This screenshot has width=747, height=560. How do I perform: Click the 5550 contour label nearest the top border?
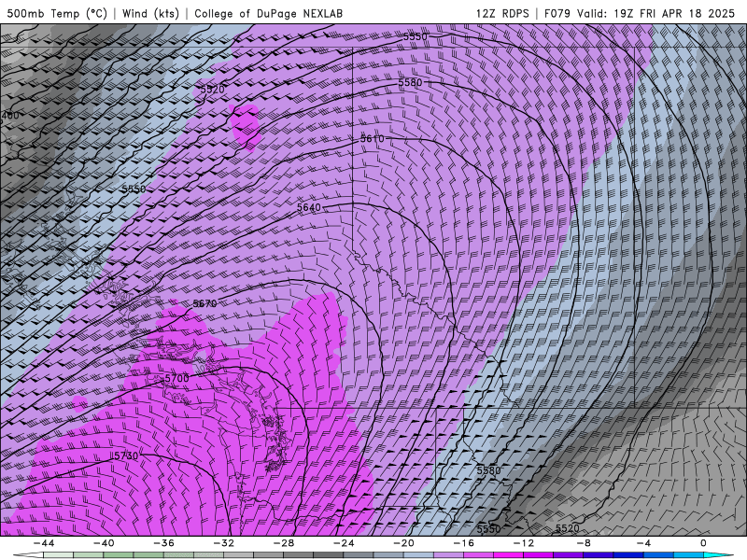[415, 36]
